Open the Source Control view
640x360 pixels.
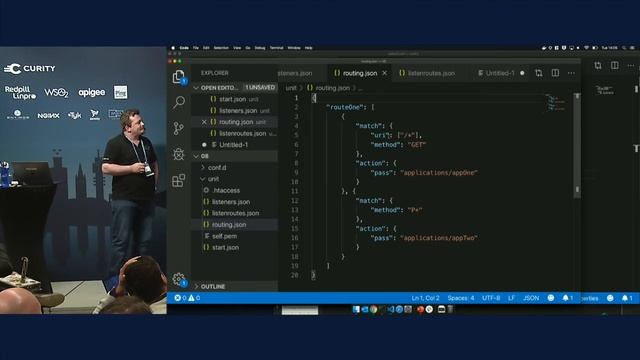tap(178, 128)
